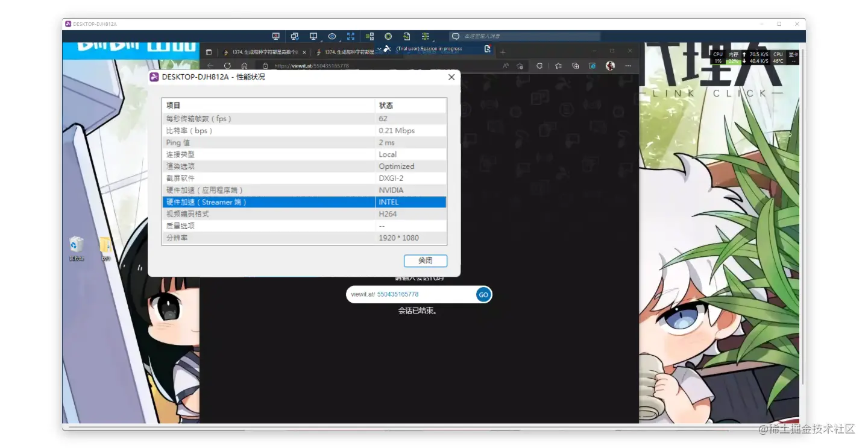Click the 内存 memory usage widget
The width and height of the screenshot is (868, 448).
coord(733,57)
